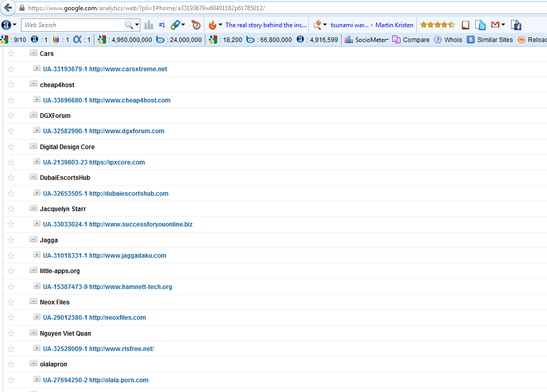This screenshot has height=392, width=547.
Task: Star the Neox Files account row
Action: [x=11, y=302]
